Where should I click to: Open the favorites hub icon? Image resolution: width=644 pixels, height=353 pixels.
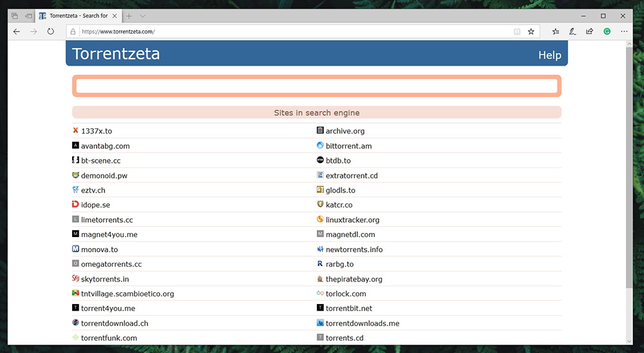(x=556, y=32)
